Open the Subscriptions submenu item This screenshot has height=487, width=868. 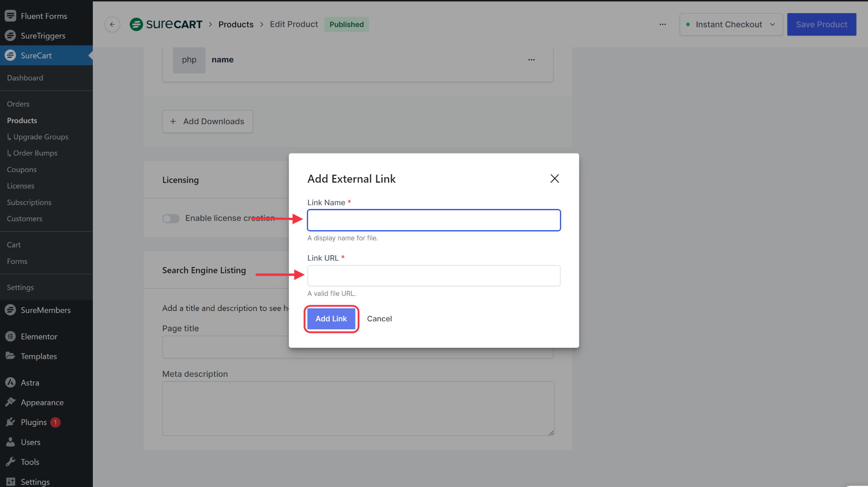(29, 202)
